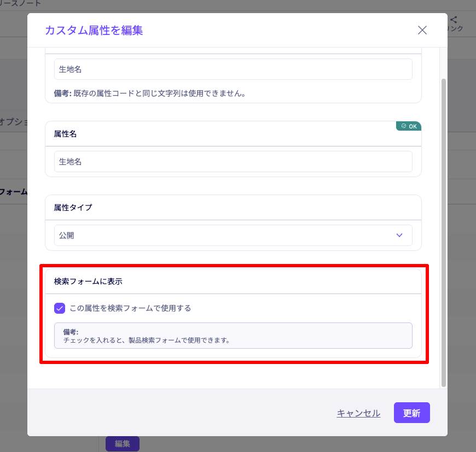The height and width of the screenshot is (452, 476).
Task: Click the share link icon at top right
Action: click(x=454, y=20)
